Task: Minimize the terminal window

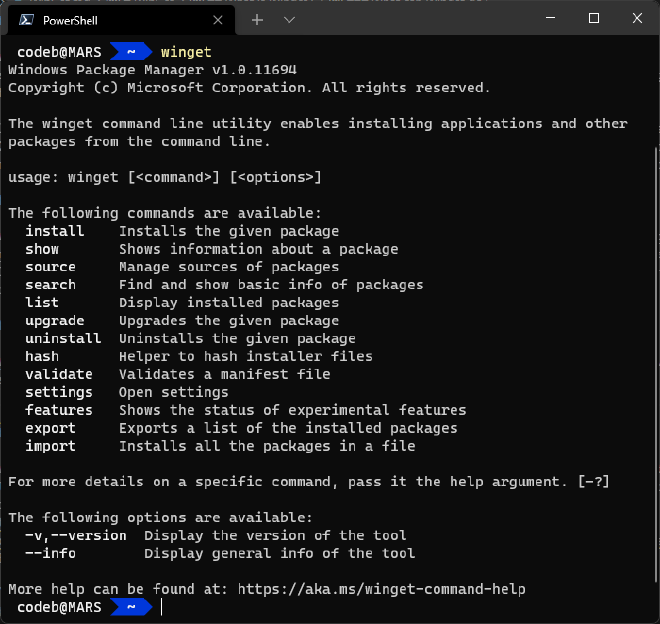Action: (x=549, y=18)
